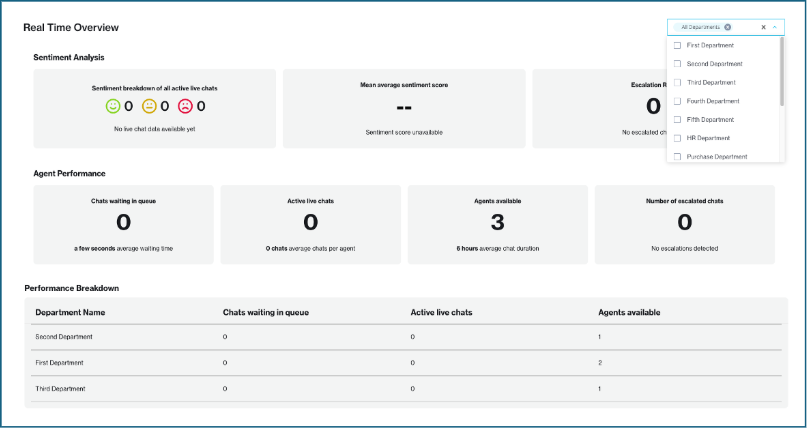Image resolution: width=809 pixels, height=431 pixels.
Task: Select the Fifth Department checkbox
Action: (x=677, y=119)
